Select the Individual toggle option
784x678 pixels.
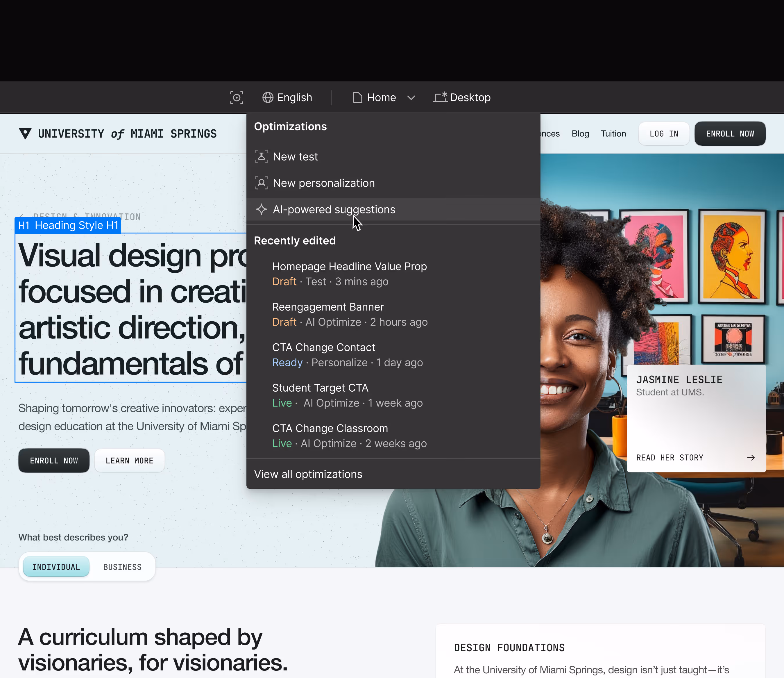[56, 567]
